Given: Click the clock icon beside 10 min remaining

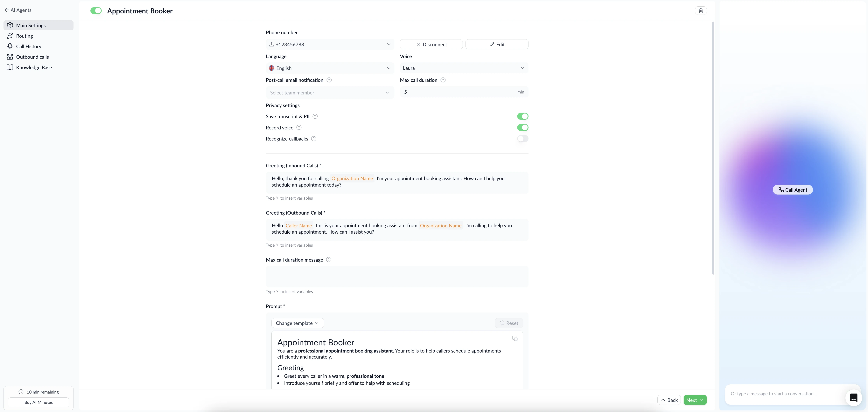Looking at the screenshot, I should (21, 392).
